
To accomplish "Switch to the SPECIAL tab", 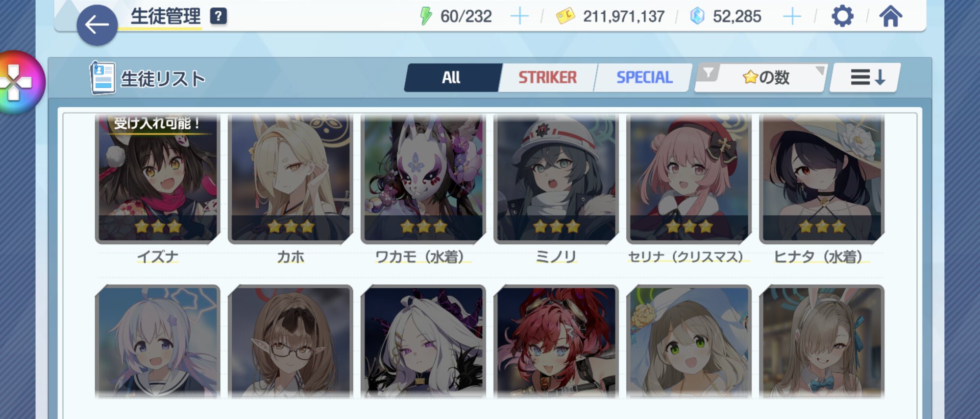I will [644, 77].
